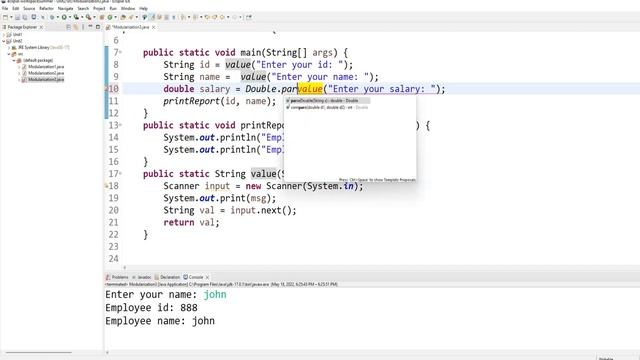Select Modularization3.java in Package Explorer
Image resolution: width=640 pixels, height=360 pixels.
[46, 79]
